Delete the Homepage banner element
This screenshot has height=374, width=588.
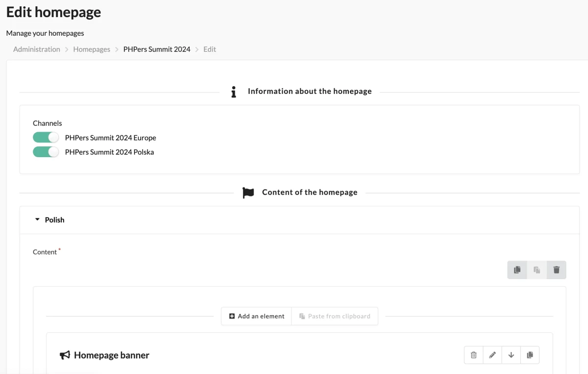(x=473, y=355)
